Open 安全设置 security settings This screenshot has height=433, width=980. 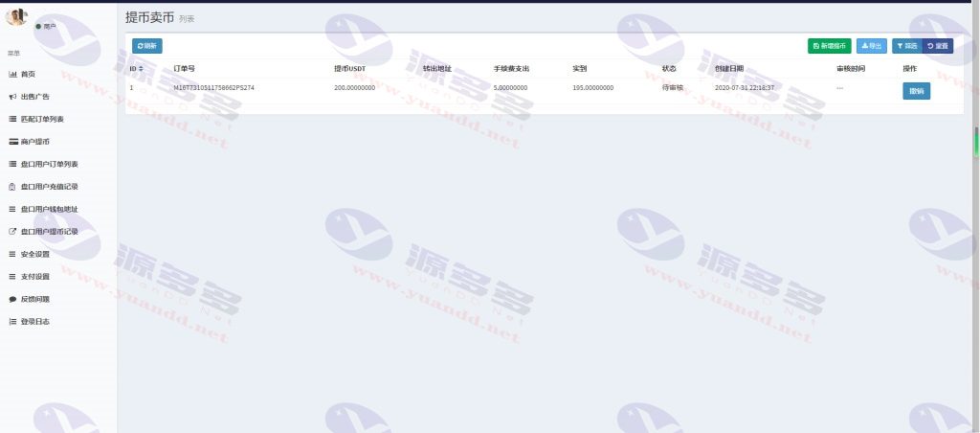(x=30, y=254)
